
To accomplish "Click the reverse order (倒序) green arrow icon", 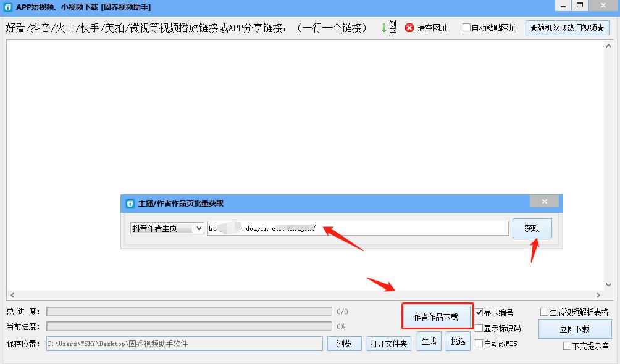I will pyautogui.click(x=385, y=27).
